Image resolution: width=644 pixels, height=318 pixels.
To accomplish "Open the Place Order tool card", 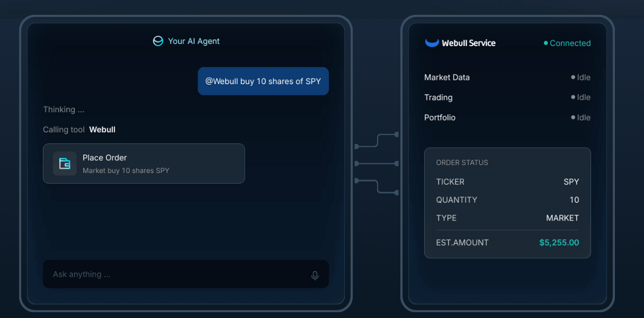I will tap(144, 163).
